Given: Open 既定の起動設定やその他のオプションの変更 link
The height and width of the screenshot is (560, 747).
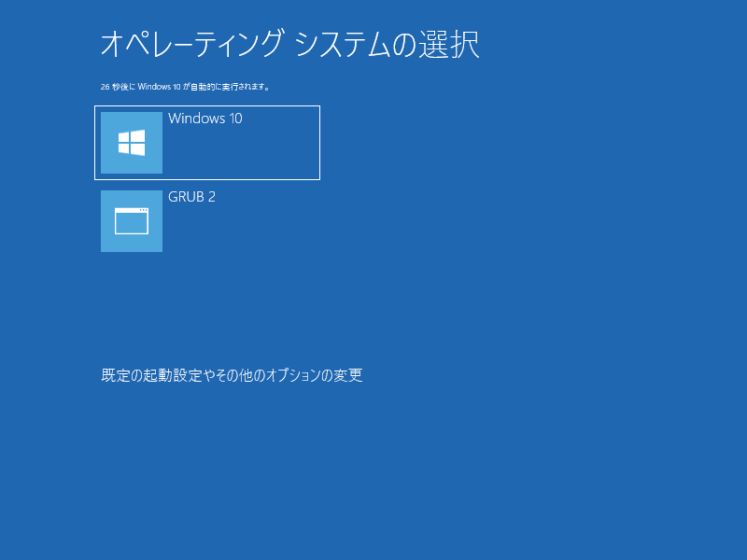Looking at the screenshot, I should pyautogui.click(x=232, y=375).
